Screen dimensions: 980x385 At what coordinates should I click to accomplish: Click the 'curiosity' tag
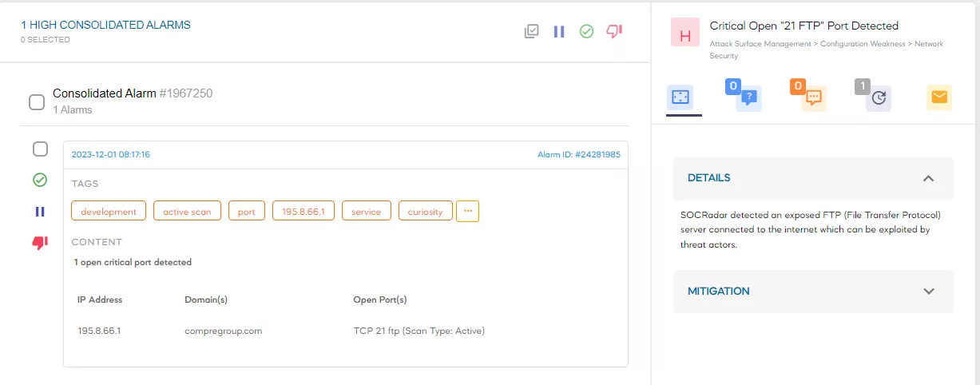click(425, 212)
